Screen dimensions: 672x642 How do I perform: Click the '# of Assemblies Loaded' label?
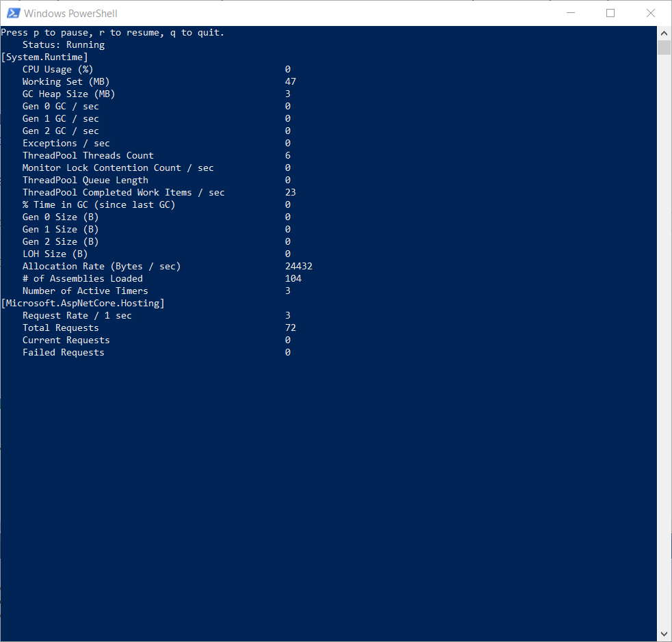tap(82, 278)
